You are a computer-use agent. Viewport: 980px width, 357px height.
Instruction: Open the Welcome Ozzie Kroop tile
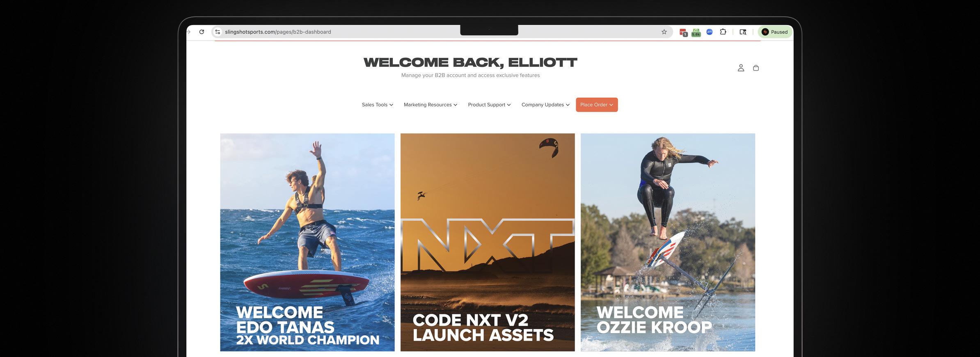pos(668,242)
